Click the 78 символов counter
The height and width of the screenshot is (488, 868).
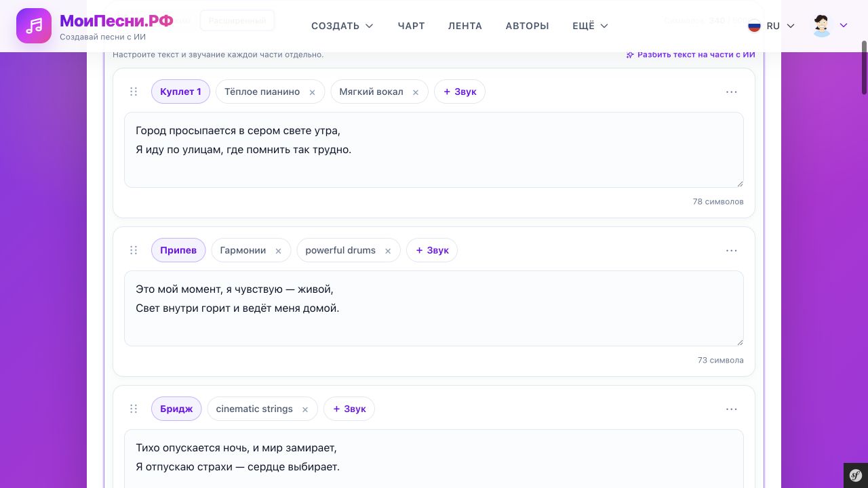[718, 201]
